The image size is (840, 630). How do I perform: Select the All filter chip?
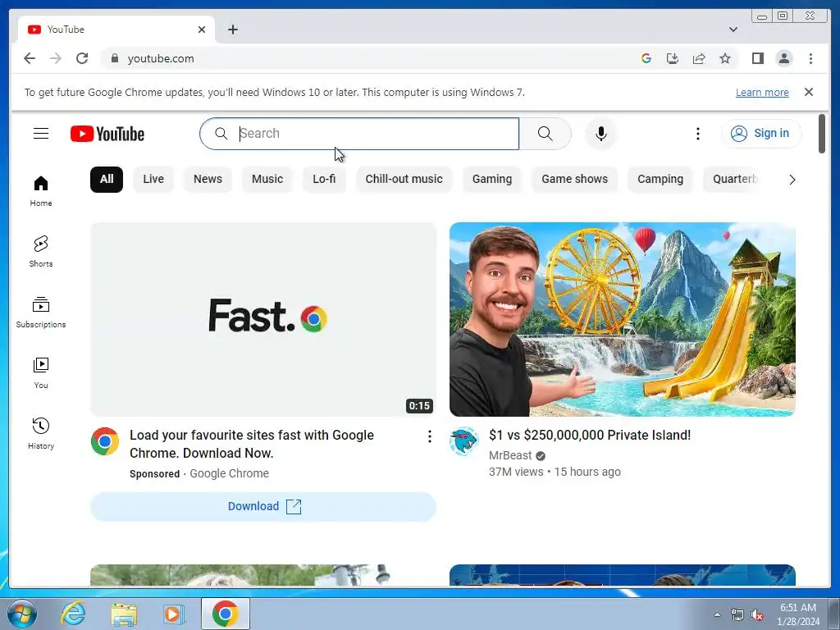(x=107, y=179)
